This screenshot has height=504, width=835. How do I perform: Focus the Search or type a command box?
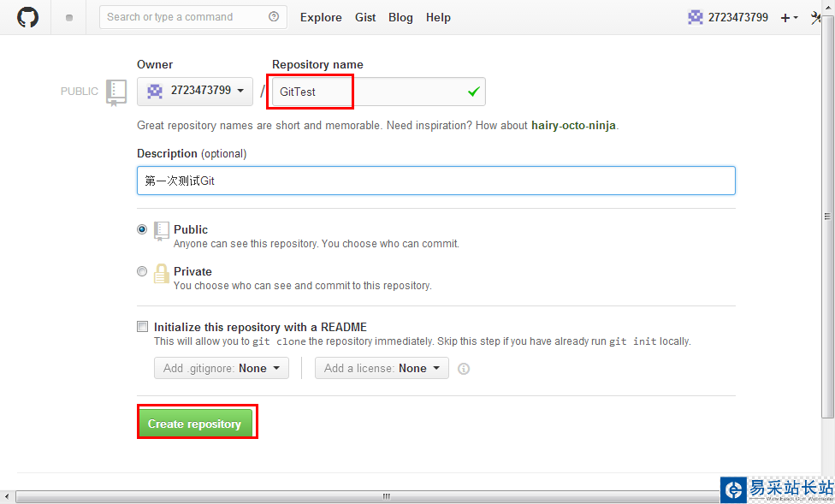click(x=193, y=17)
